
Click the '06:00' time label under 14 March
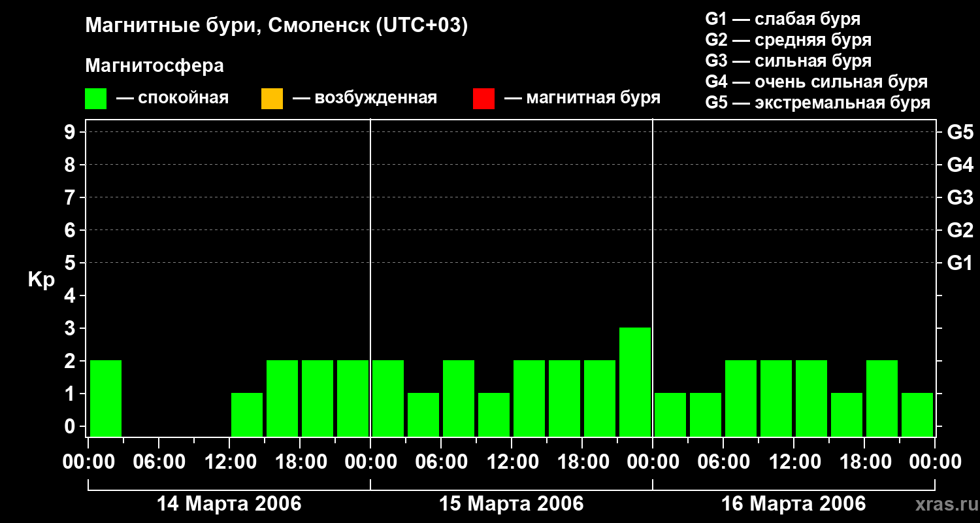pyautogui.click(x=159, y=462)
